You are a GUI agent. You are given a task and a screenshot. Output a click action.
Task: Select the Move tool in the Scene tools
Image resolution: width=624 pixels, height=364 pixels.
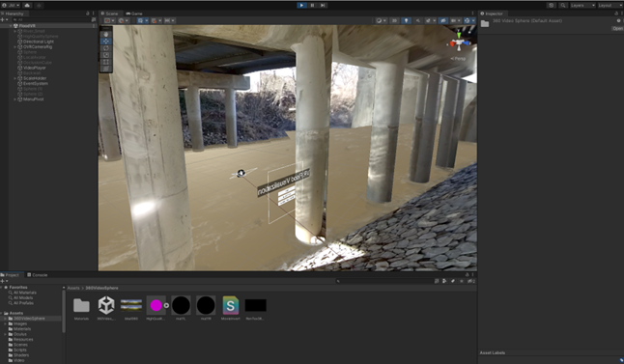pyautogui.click(x=106, y=42)
